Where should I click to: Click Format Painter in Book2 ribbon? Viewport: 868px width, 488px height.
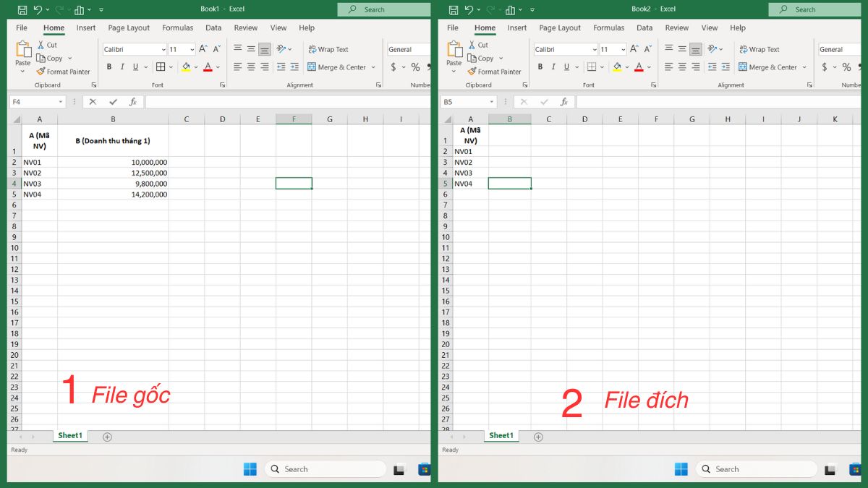click(494, 72)
